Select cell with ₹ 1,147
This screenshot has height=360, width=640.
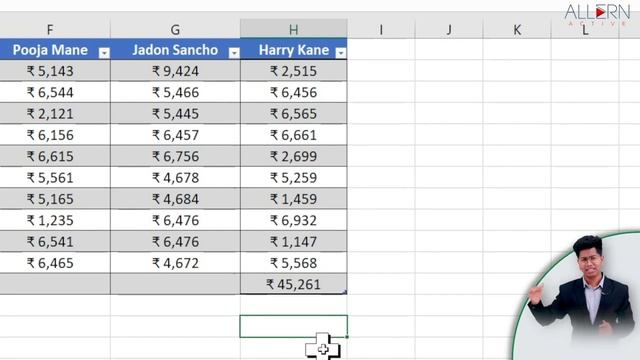coord(293,242)
